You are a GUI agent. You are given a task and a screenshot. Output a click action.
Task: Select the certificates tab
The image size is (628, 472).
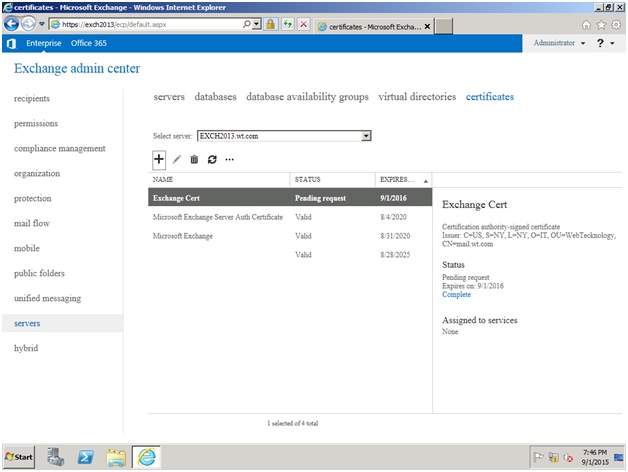tap(489, 97)
